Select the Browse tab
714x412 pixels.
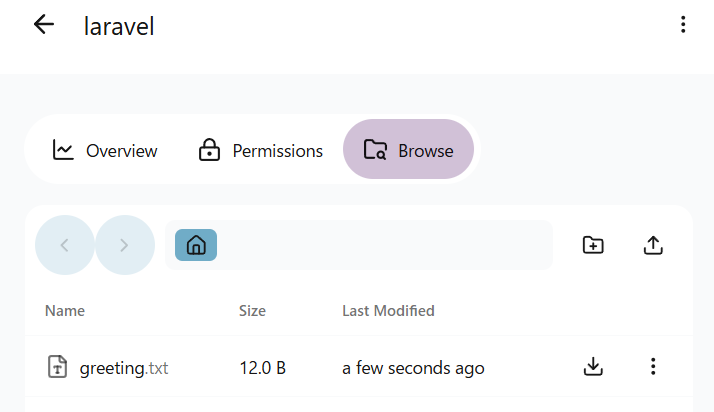(408, 151)
